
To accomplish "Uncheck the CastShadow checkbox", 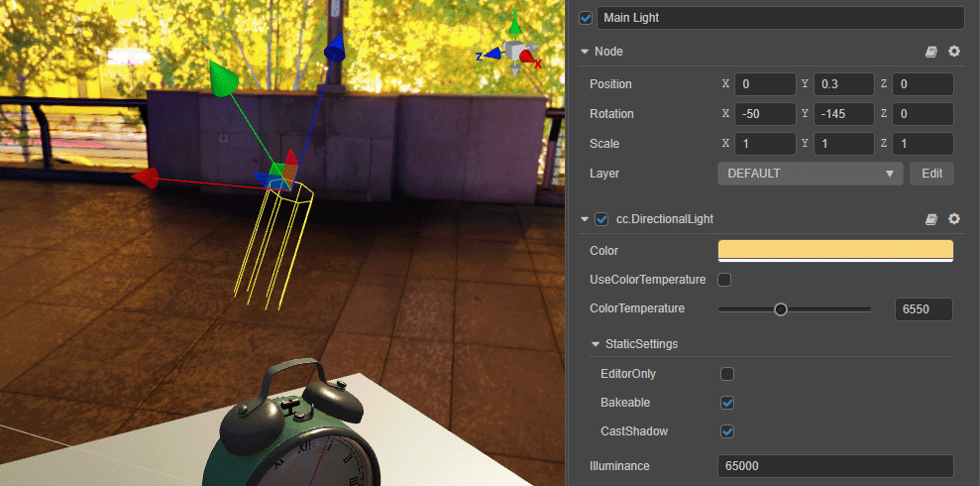I will pyautogui.click(x=727, y=431).
